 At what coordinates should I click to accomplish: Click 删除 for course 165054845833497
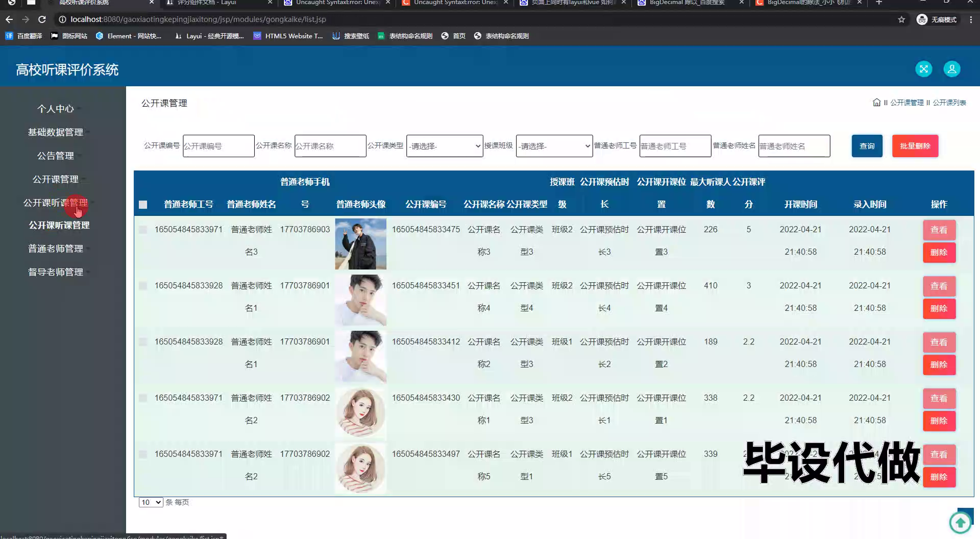click(939, 477)
